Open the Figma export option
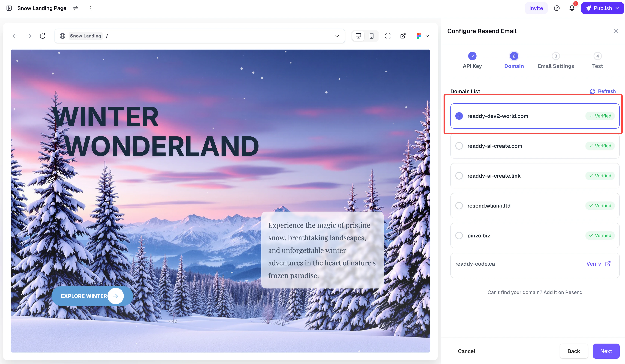Screen dimensions: 625x364 click(419, 36)
